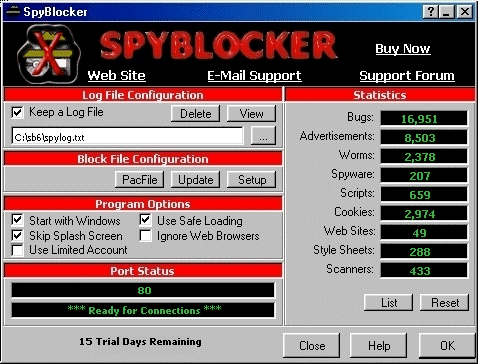Delete the log file

(196, 114)
